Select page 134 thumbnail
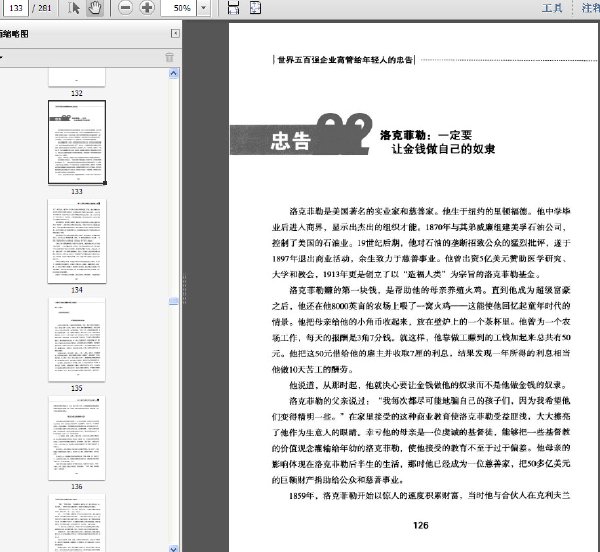600x552 pixels. coord(77,241)
